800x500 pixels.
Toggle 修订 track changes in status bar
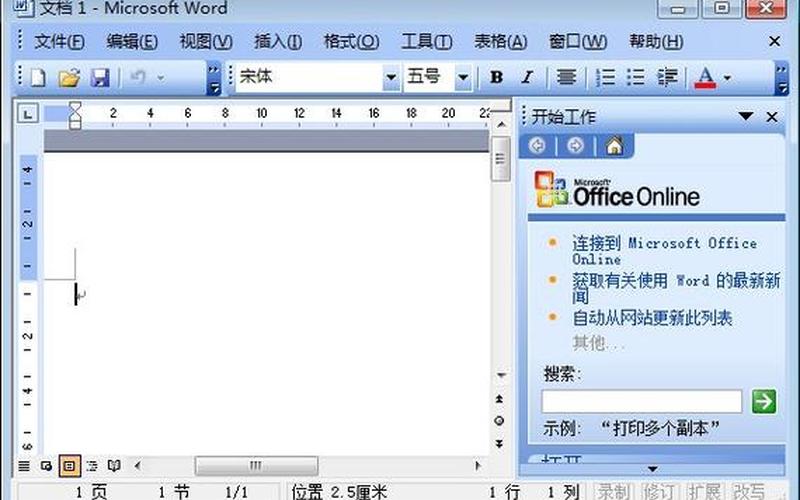[x=659, y=492]
